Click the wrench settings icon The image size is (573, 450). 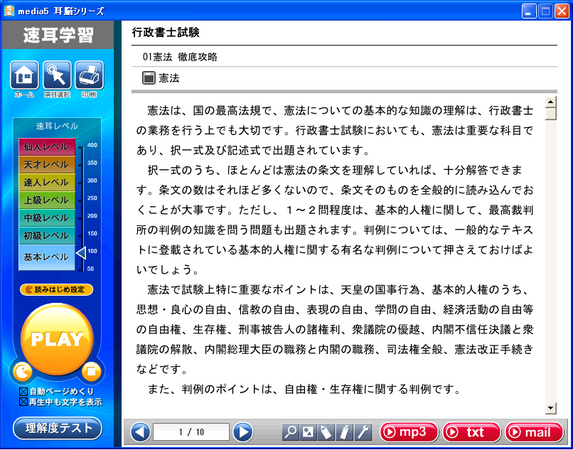363,432
